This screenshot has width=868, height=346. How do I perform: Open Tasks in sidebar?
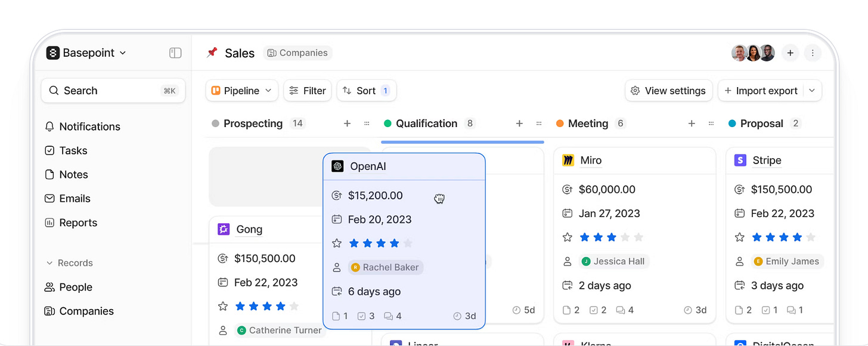[x=66, y=150]
